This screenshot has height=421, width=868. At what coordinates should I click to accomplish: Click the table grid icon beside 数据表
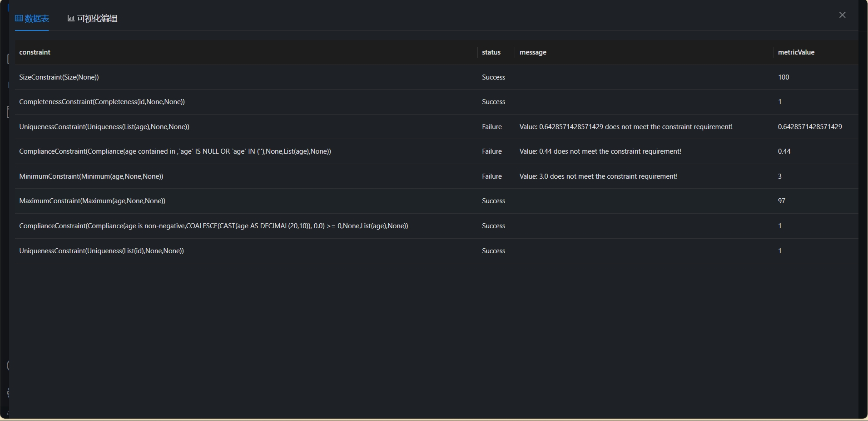pos(19,19)
